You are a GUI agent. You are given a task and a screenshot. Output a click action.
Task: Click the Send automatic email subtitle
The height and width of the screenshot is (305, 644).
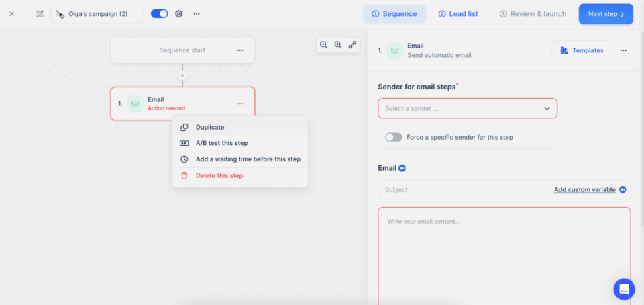(439, 55)
